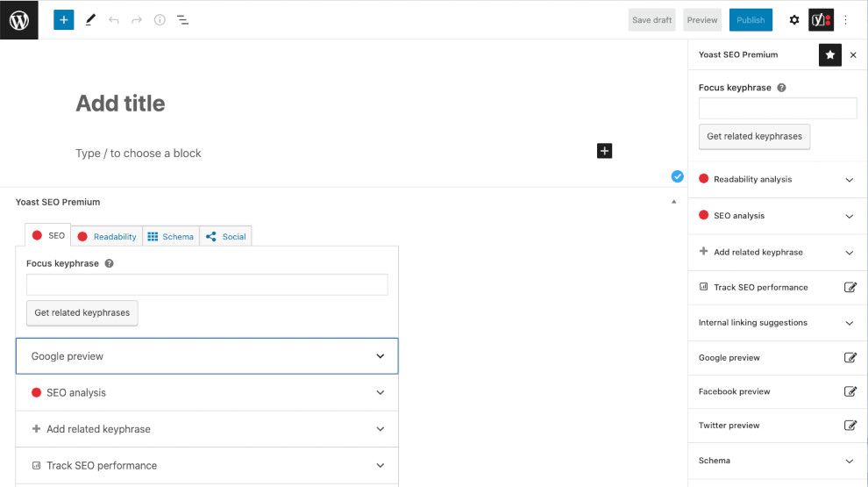Close the Yoast SEO Premium sidebar
Viewport: 868px width, 487px height.
tap(853, 55)
